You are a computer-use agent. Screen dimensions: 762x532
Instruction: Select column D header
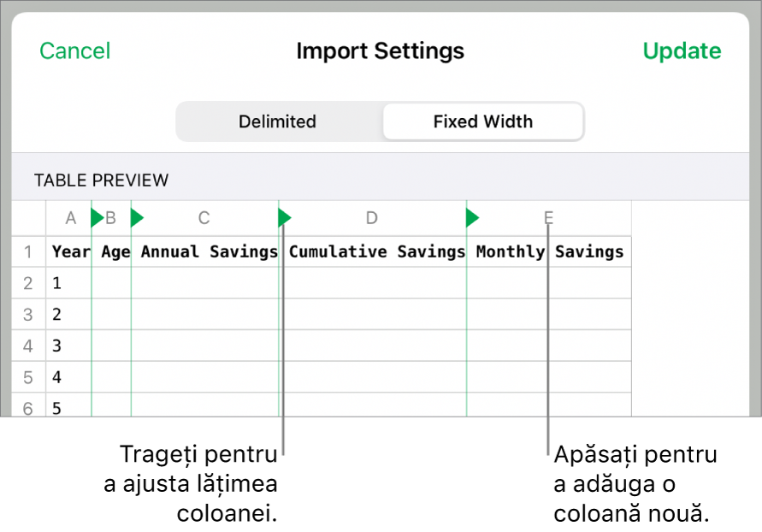371,219
